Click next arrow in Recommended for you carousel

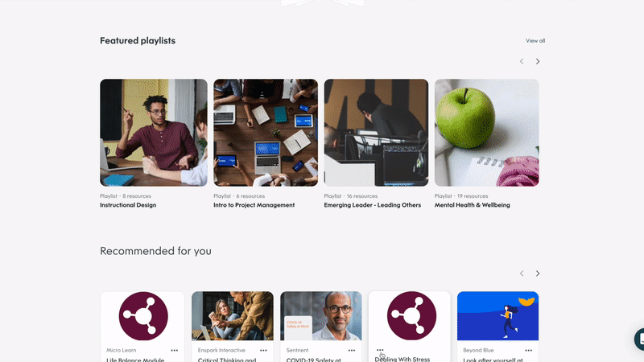tap(538, 274)
